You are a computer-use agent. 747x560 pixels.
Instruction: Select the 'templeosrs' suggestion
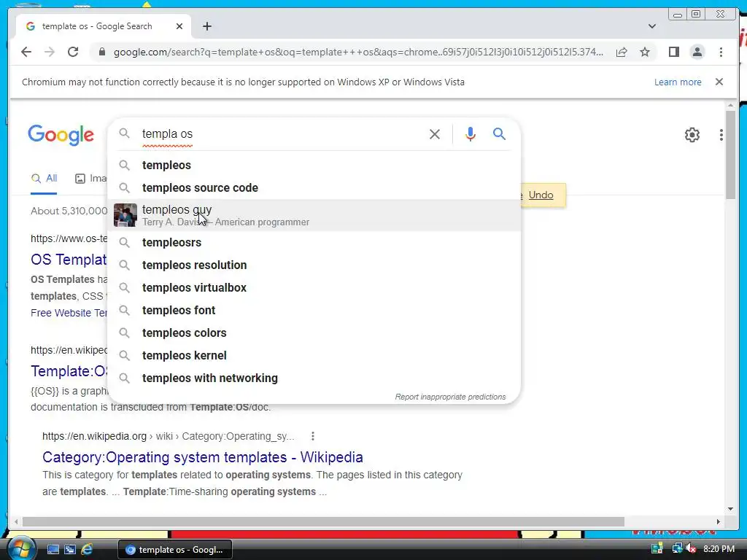point(314,242)
